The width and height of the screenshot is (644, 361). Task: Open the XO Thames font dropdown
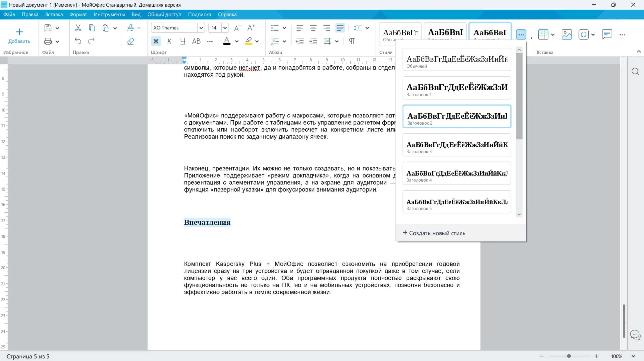pos(201,28)
